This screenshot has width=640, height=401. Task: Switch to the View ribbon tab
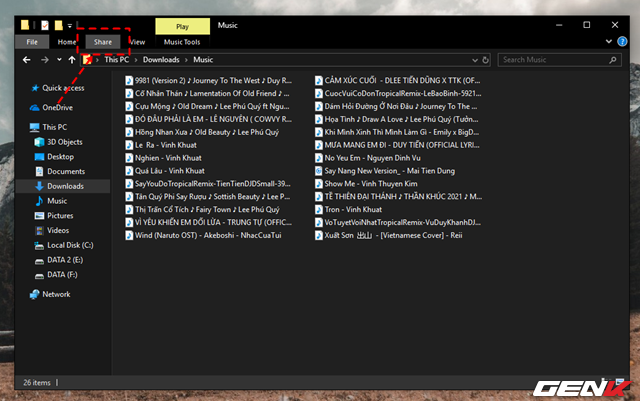[x=138, y=42]
